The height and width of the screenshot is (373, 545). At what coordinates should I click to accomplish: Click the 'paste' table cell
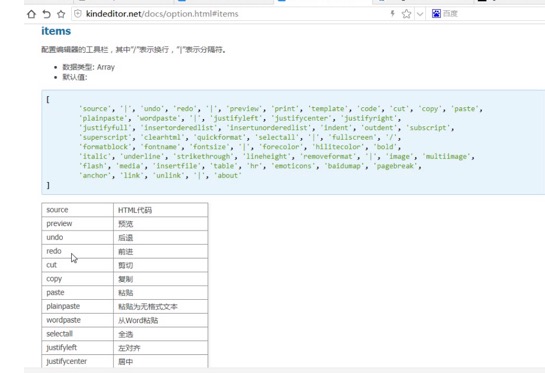pyautogui.click(x=78, y=292)
